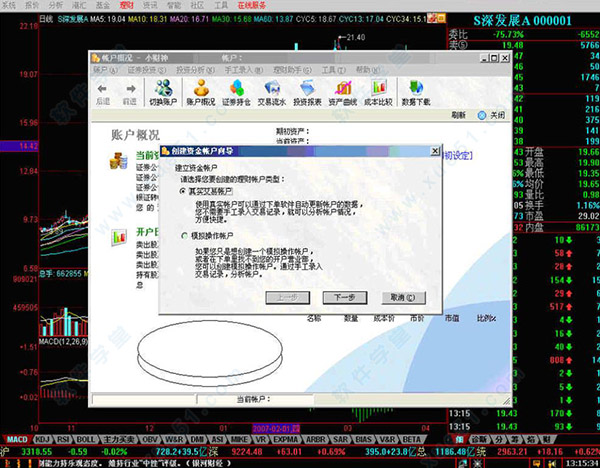This screenshot has height=468, width=600.
Task: Switch to ARBR indicator tab
Action: pyautogui.click(x=316, y=439)
